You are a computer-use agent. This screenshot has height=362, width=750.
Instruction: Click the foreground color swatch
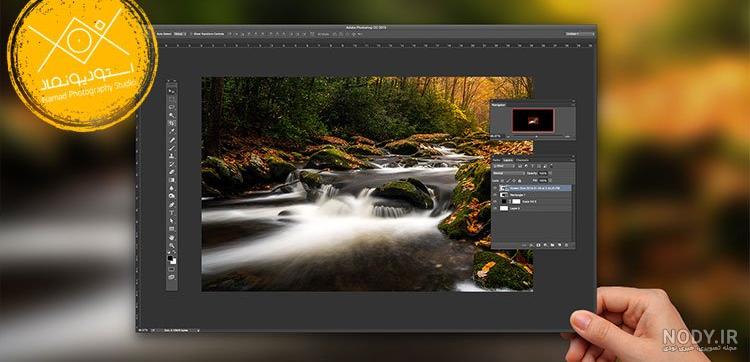tap(170, 257)
